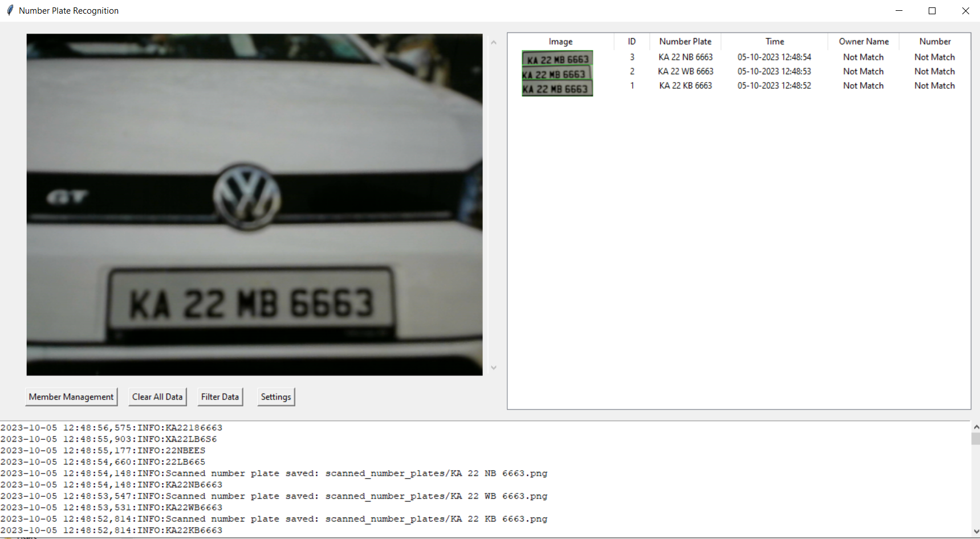The image size is (980, 539).
Task: Open Settings
Action: tap(276, 397)
